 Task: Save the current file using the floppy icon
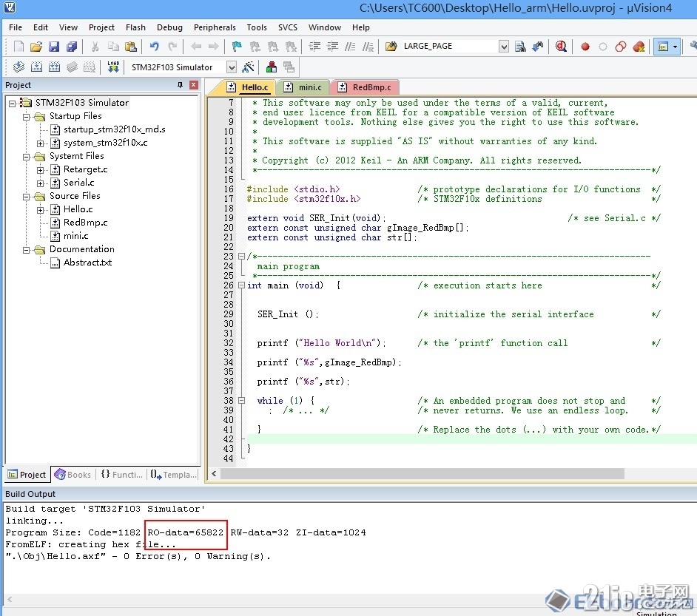[54, 46]
